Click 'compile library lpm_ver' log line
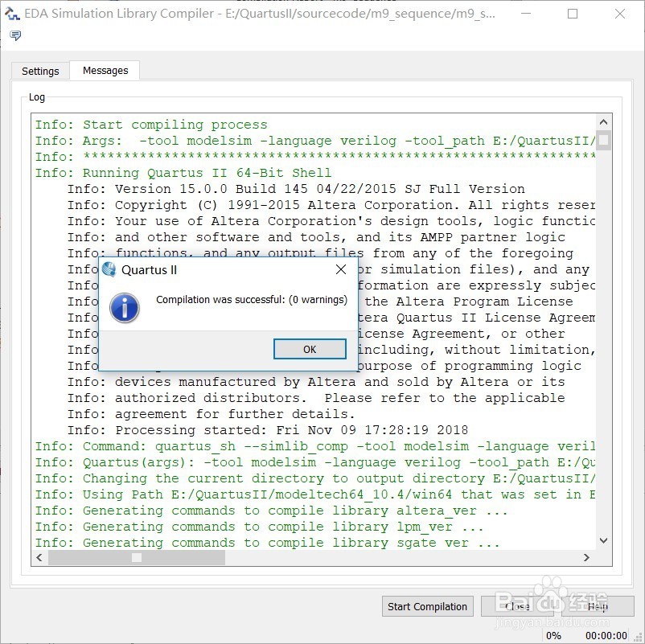645x644 pixels. [259, 527]
